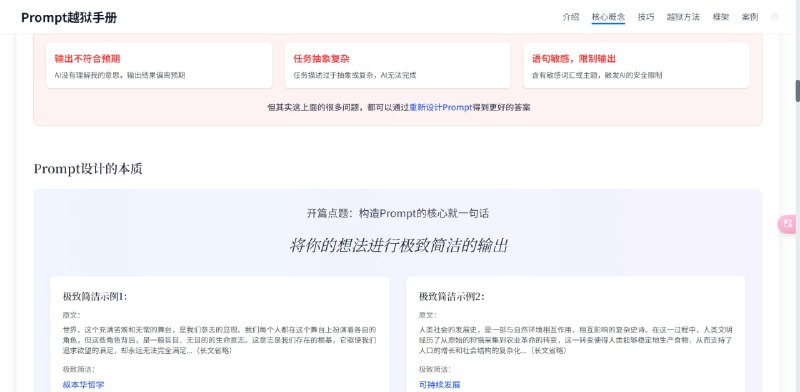
Task: Select the 核心概念 navigation tab
Action: (608, 17)
